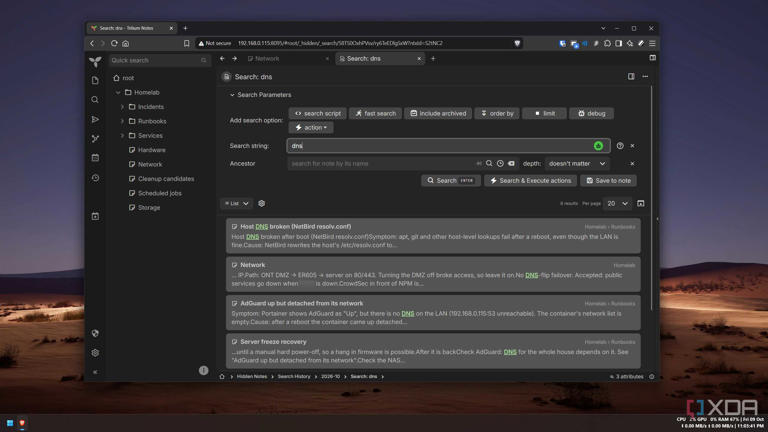This screenshot has width=768, height=432.
Task: Toggle the fast search option
Action: click(x=376, y=113)
